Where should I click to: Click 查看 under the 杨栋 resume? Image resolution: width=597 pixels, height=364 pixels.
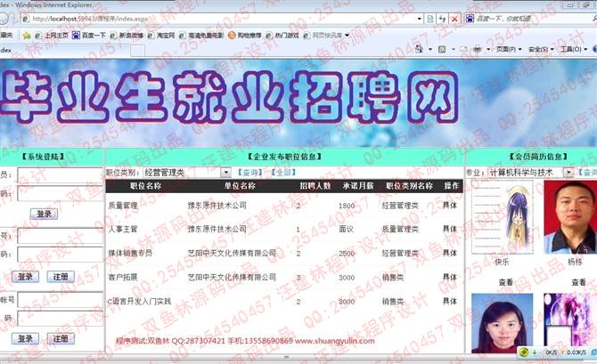578,282
